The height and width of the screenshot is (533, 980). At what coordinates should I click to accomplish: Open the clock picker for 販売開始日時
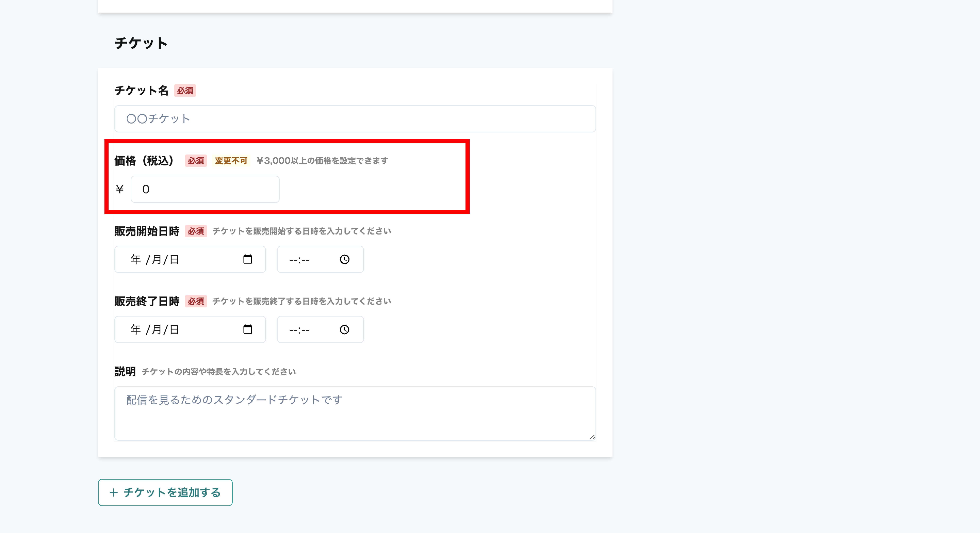[344, 260]
